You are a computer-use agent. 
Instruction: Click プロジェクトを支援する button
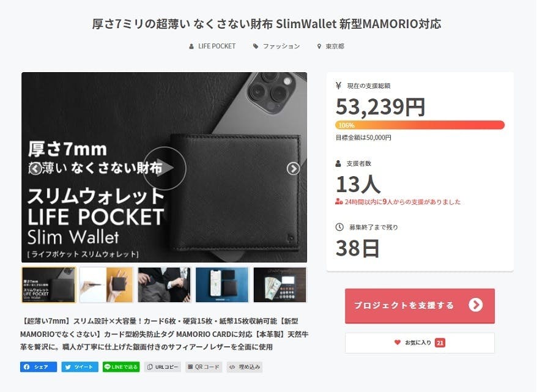tap(420, 306)
